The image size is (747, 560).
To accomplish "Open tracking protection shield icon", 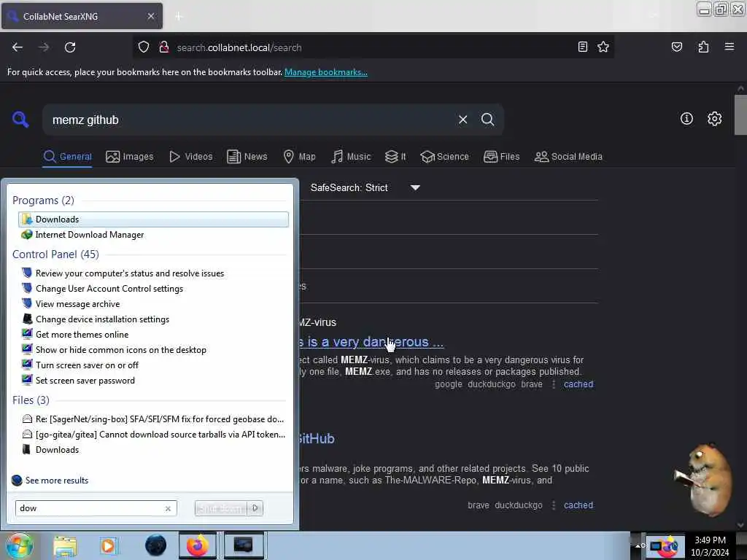I will pyautogui.click(x=144, y=47).
